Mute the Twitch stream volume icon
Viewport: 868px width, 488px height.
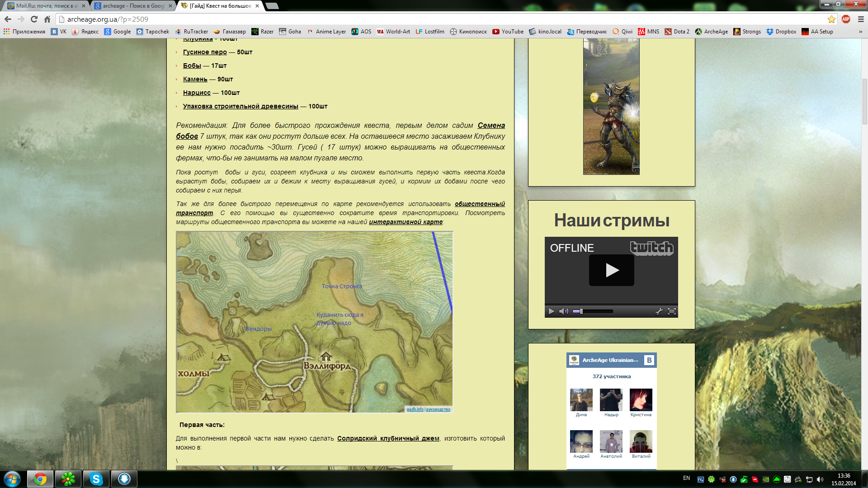563,311
